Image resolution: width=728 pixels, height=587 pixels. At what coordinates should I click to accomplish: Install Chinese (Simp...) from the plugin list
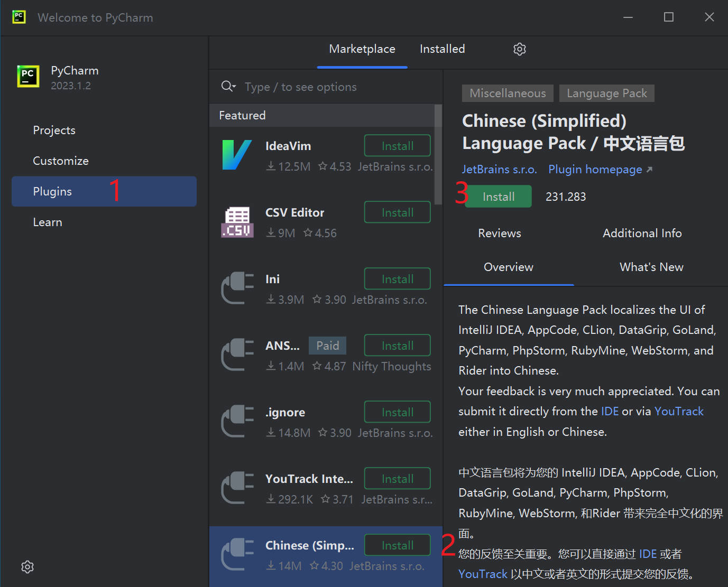[x=398, y=545]
